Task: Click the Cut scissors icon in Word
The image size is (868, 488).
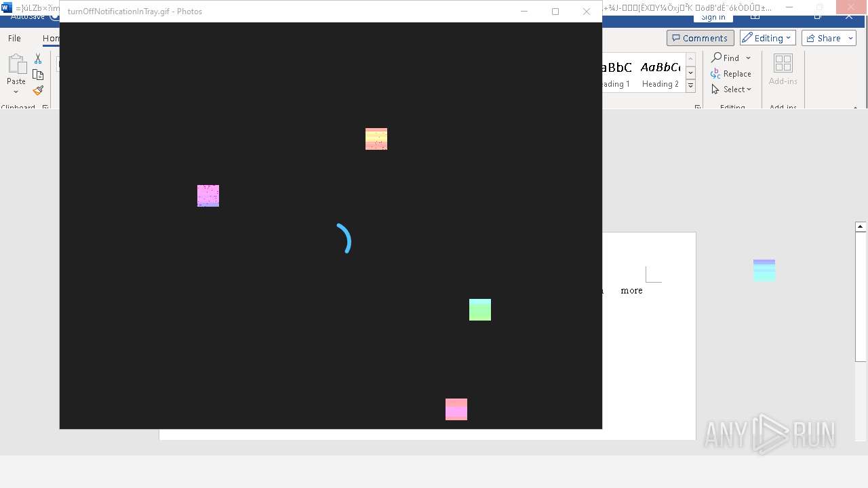Action: (x=38, y=59)
